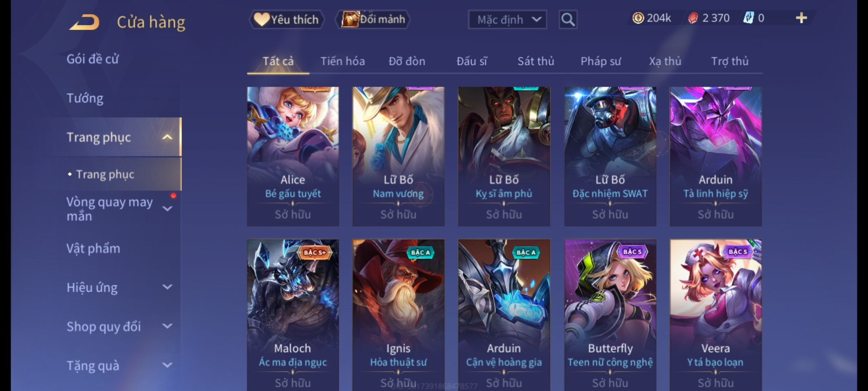The height and width of the screenshot is (391, 868).
Task: Go back using the shop back arrow
Action: coord(84,22)
